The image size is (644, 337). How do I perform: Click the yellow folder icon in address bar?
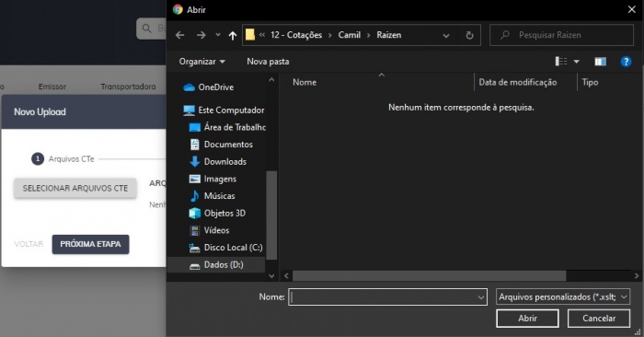(x=249, y=35)
